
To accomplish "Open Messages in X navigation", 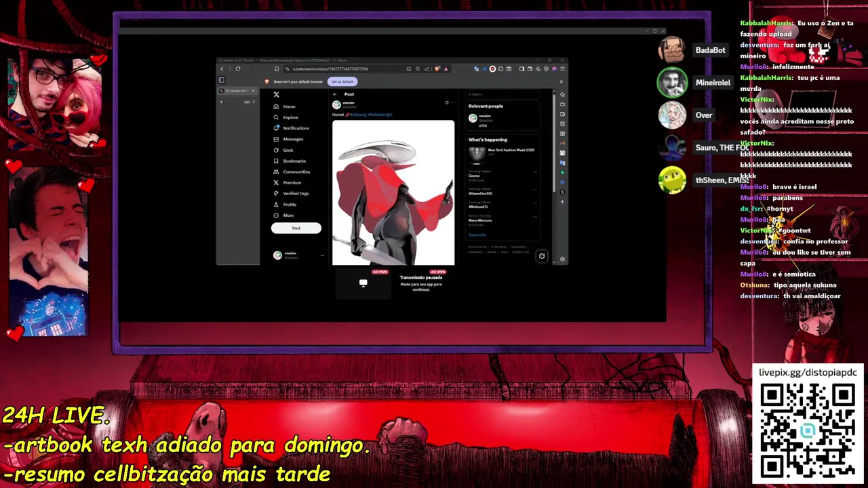I will pyautogui.click(x=289, y=139).
